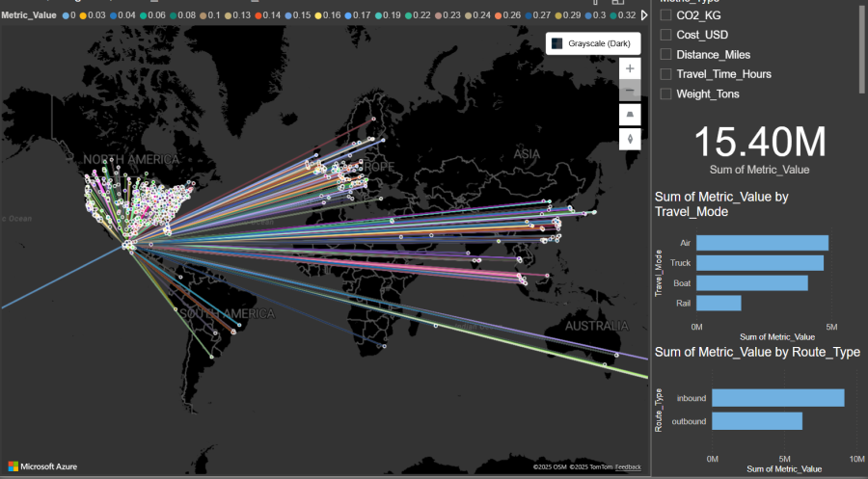The image size is (868, 479).
Task: Enable the Distance_Miles checkbox
Action: [665, 54]
